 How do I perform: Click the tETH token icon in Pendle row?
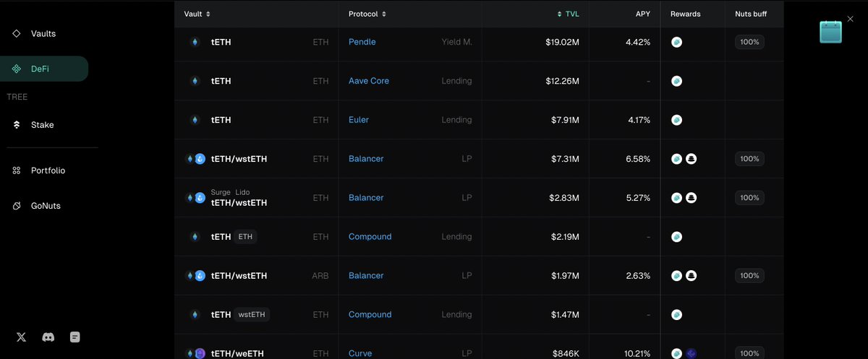click(195, 42)
